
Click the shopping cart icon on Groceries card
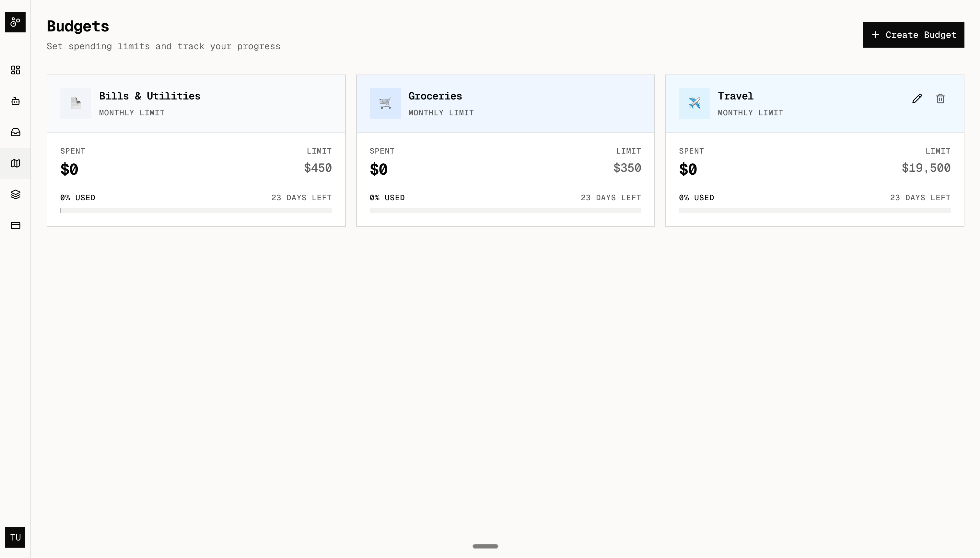click(x=385, y=103)
